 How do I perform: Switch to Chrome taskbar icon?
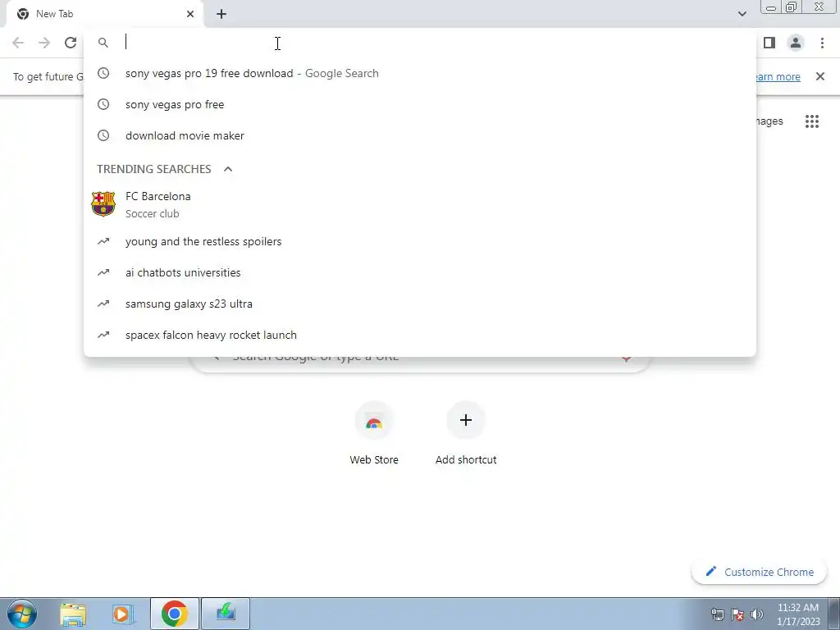point(174,614)
